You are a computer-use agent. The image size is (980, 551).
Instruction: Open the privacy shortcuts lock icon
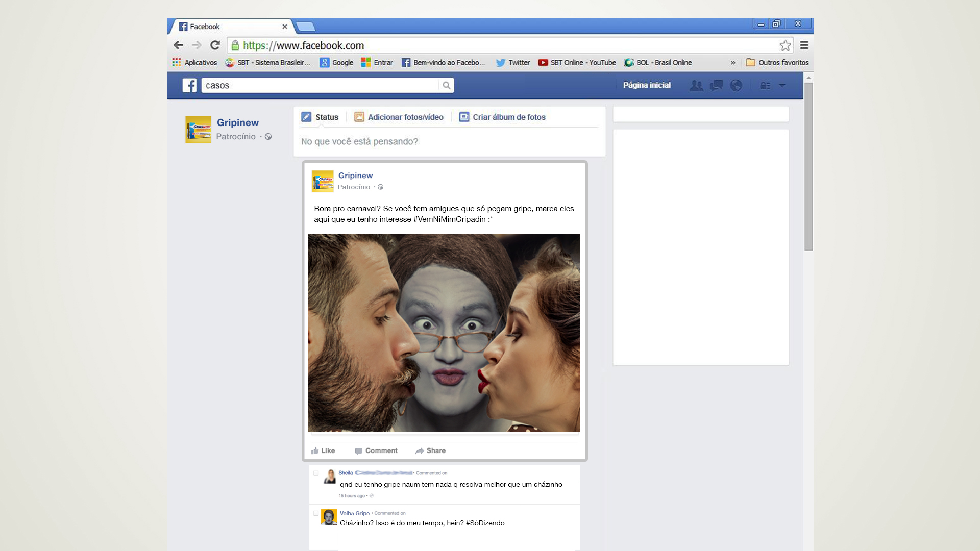765,86
